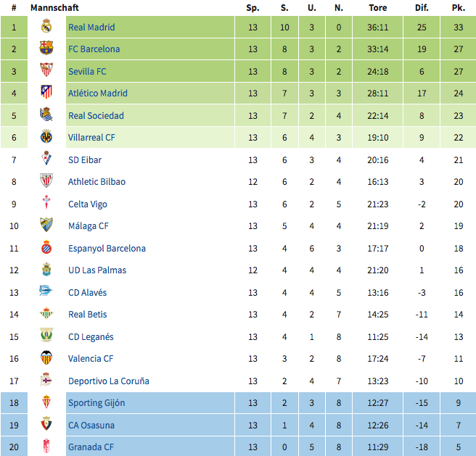
Task: Click the Granada CF club crest
Action: (x=46, y=447)
